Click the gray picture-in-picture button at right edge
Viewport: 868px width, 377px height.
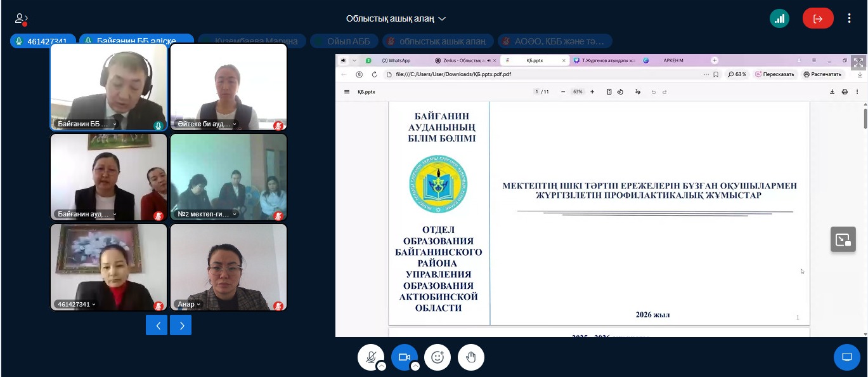coord(843,239)
